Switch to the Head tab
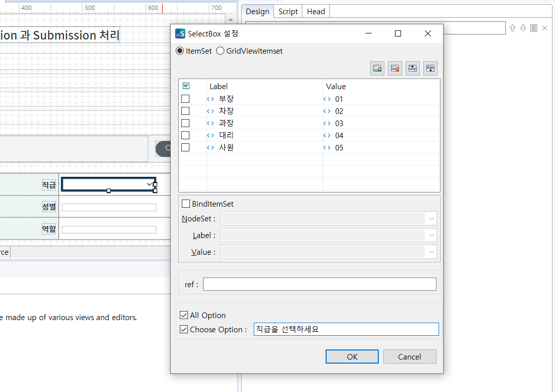Screen dimensions: 555x392 [x=315, y=11]
